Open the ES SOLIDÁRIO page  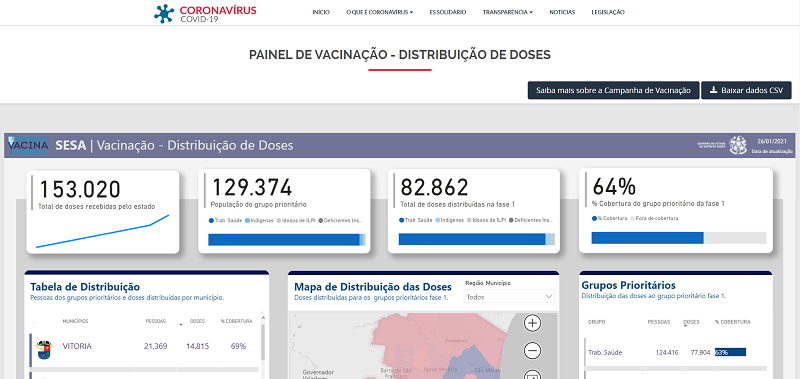click(448, 12)
